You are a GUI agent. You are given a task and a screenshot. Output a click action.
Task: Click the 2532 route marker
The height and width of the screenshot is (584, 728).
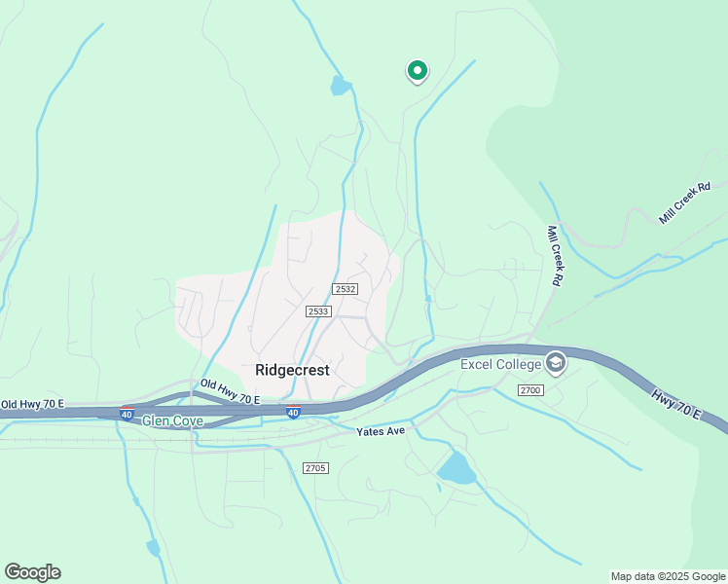(345, 289)
